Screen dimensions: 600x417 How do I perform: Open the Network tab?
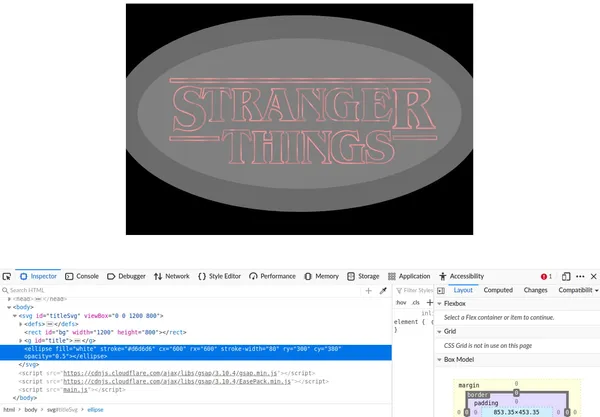pos(171,276)
